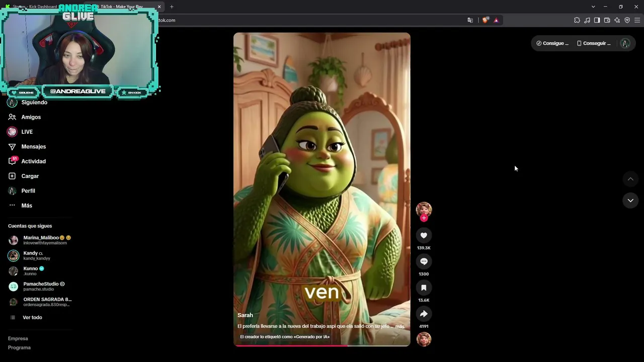Viewport: 644px width, 362px height.
Task: Expand the caption with the más link
Action: click(399, 326)
